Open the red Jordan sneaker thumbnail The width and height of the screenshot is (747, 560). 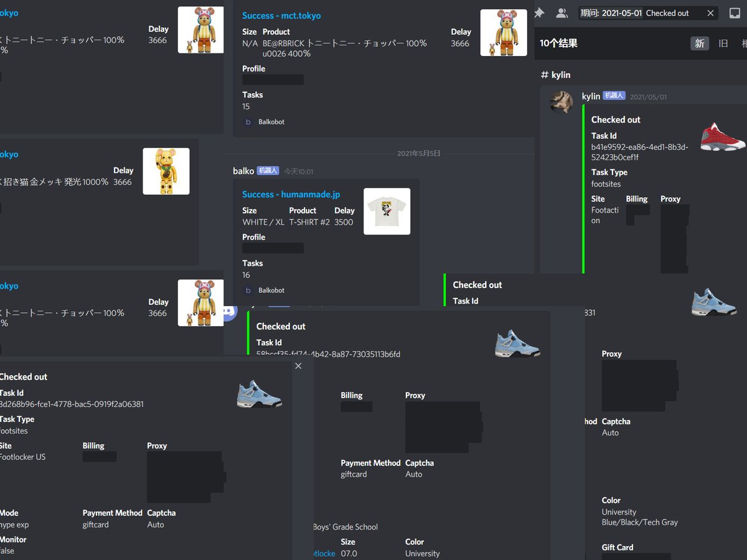(722, 137)
